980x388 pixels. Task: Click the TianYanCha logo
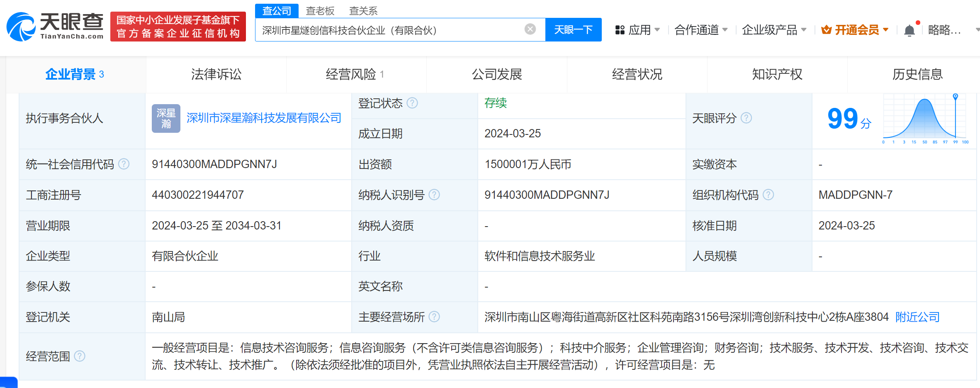(55, 27)
